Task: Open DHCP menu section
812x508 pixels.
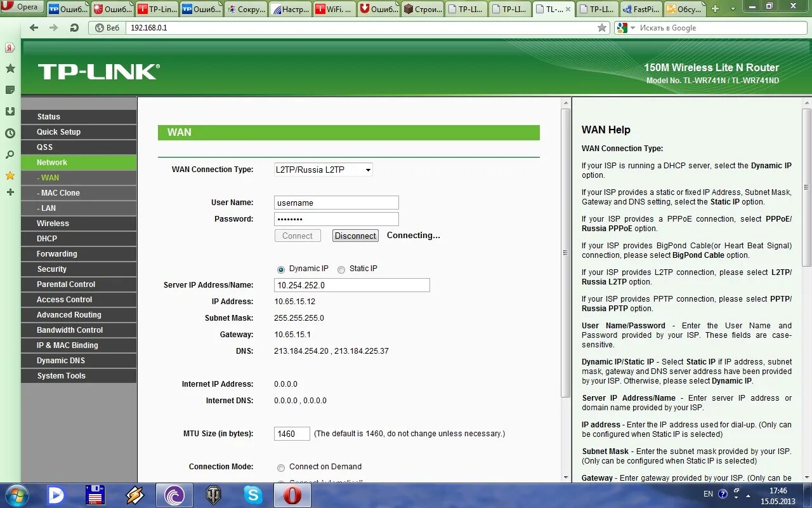Action: coord(79,239)
